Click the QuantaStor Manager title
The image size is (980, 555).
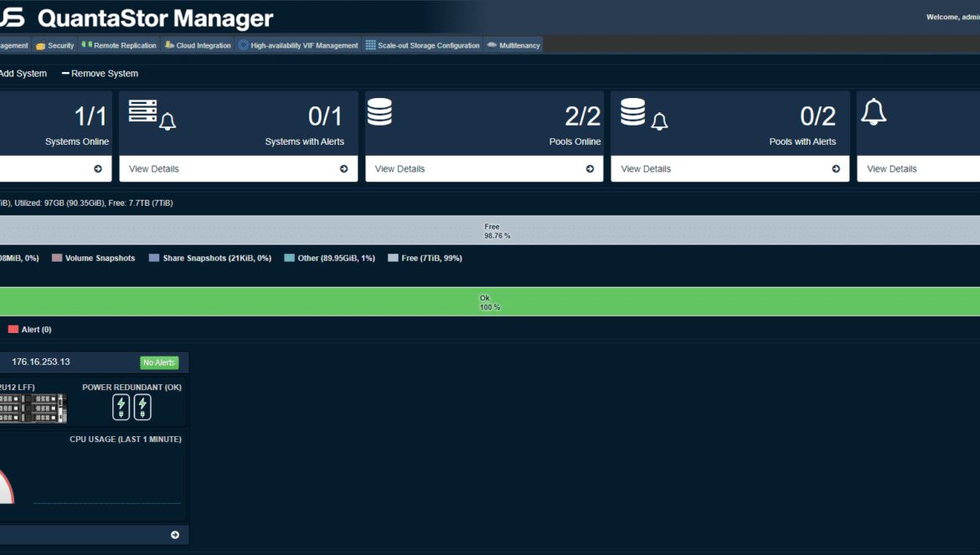[155, 18]
